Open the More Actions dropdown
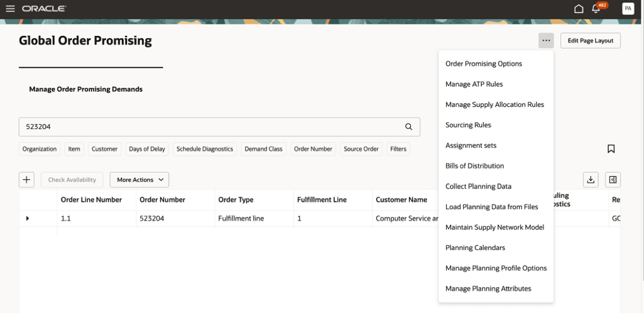Image resolution: width=644 pixels, height=314 pixels. pos(139,180)
